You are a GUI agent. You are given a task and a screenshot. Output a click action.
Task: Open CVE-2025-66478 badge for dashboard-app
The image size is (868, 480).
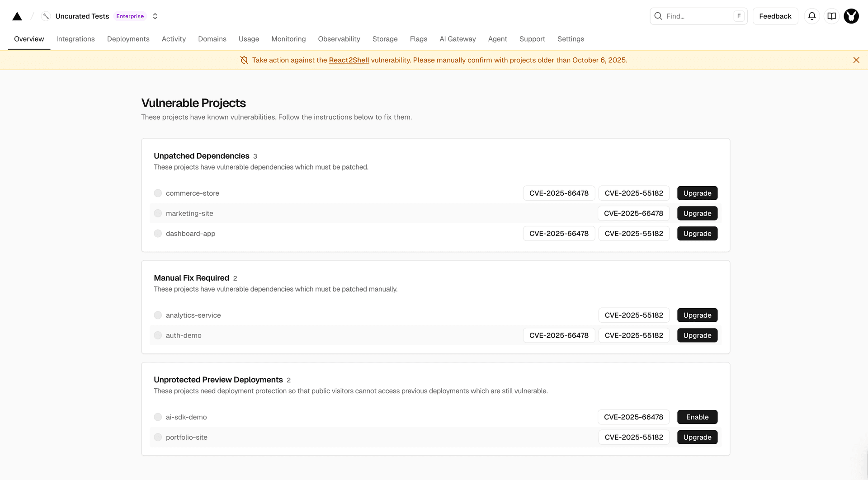559,234
